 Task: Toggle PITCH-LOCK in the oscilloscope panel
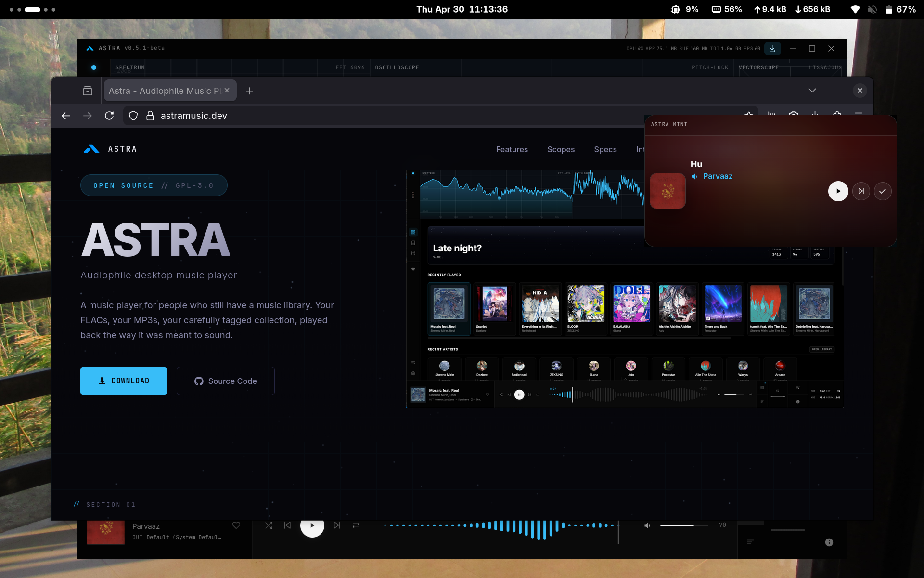[x=710, y=67]
